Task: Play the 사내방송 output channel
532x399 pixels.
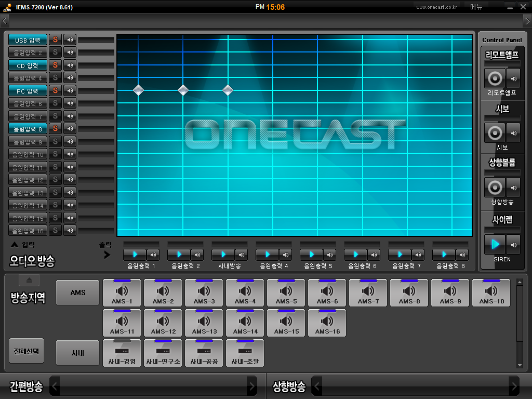Action: coord(223,255)
